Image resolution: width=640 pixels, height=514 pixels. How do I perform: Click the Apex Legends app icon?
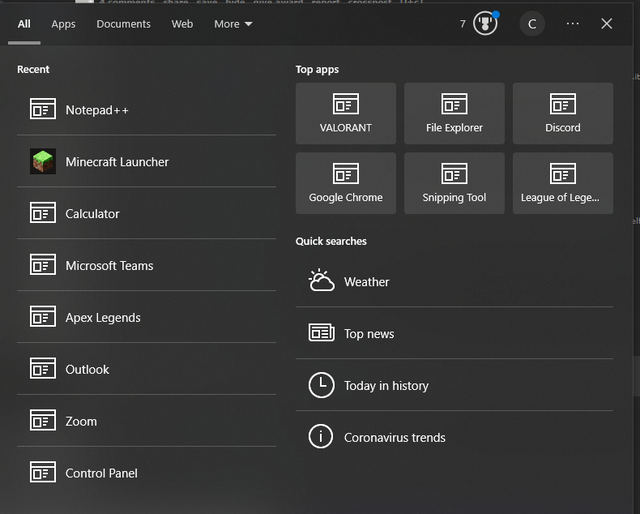[x=43, y=316]
